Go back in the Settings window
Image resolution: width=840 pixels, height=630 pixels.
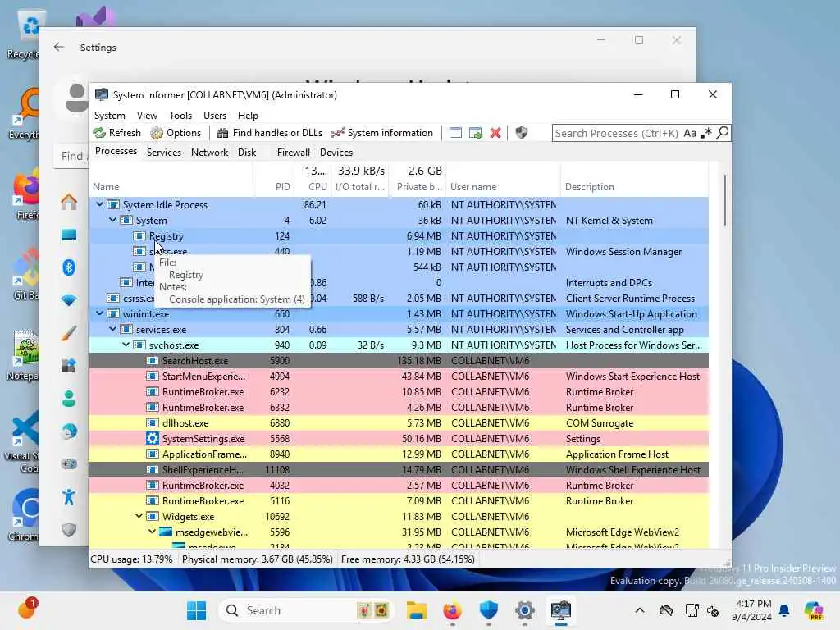click(59, 47)
